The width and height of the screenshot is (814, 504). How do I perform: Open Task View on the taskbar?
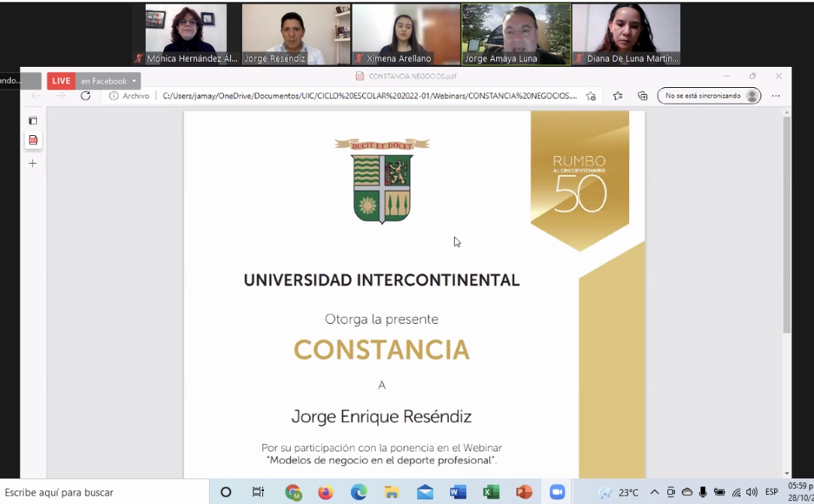point(258,492)
